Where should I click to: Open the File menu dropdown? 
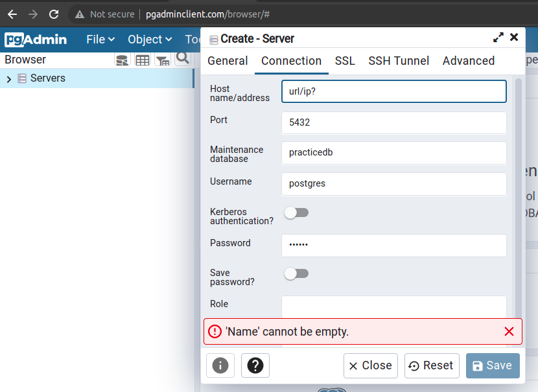point(100,40)
